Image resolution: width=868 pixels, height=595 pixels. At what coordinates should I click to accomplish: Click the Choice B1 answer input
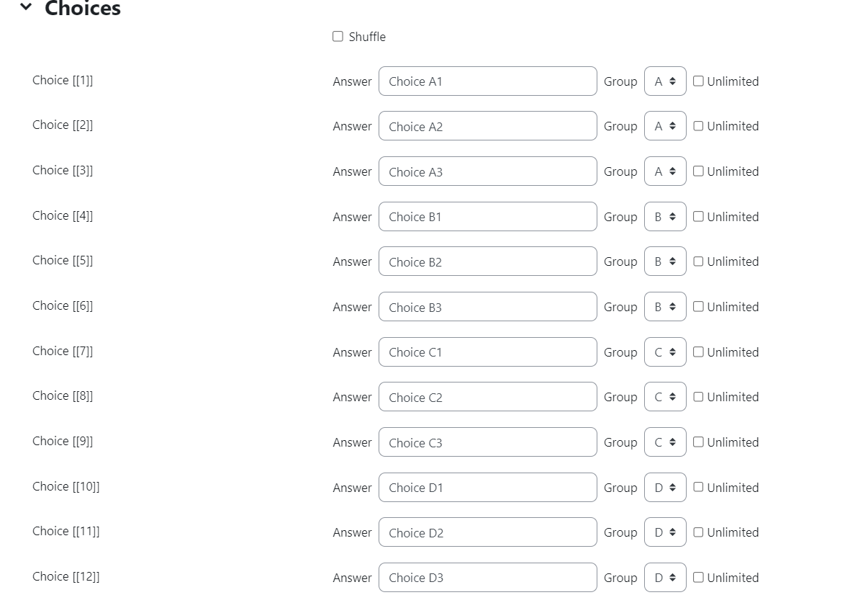(x=488, y=217)
